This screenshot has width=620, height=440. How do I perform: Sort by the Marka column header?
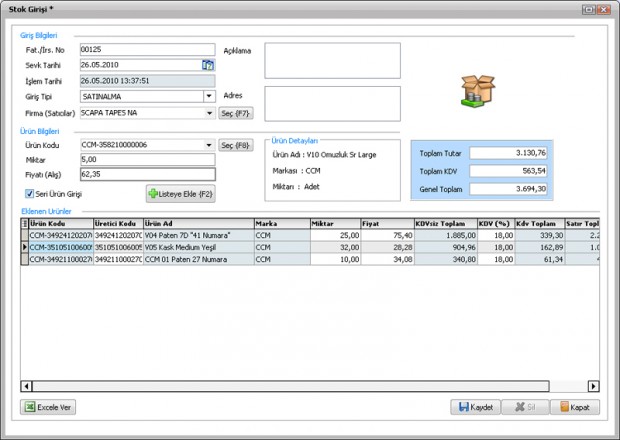coord(280,224)
